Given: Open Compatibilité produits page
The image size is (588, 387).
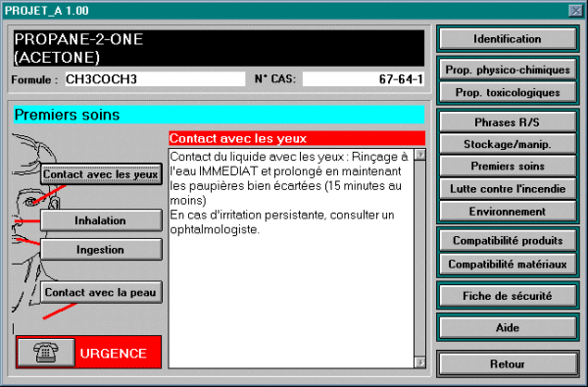Looking at the screenshot, I should (x=508, y=241).
